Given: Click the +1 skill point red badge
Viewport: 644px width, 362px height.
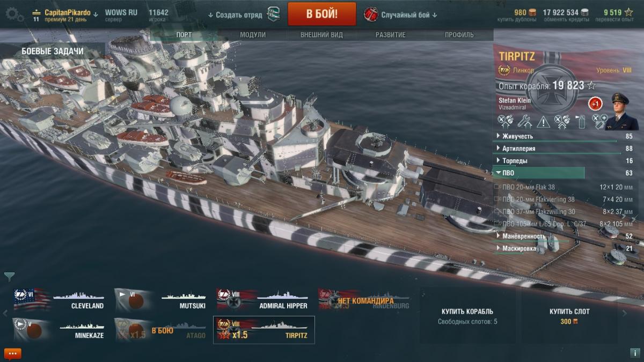Looking at the screenshot, I should tap(595, 104).
